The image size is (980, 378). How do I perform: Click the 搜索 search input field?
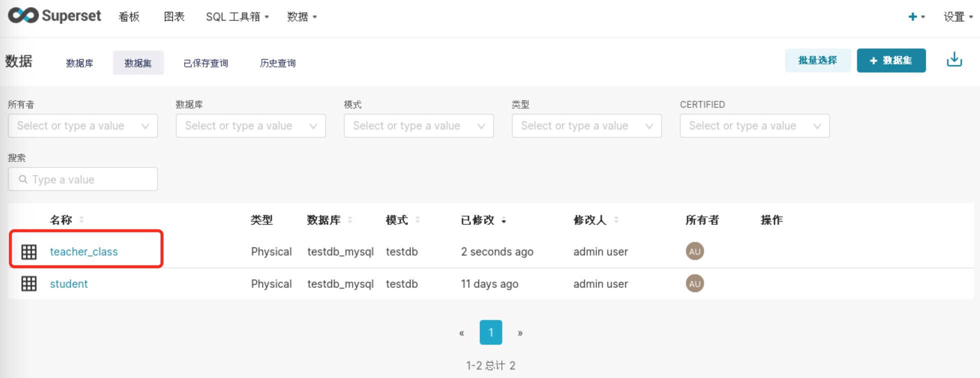[83, 179]
